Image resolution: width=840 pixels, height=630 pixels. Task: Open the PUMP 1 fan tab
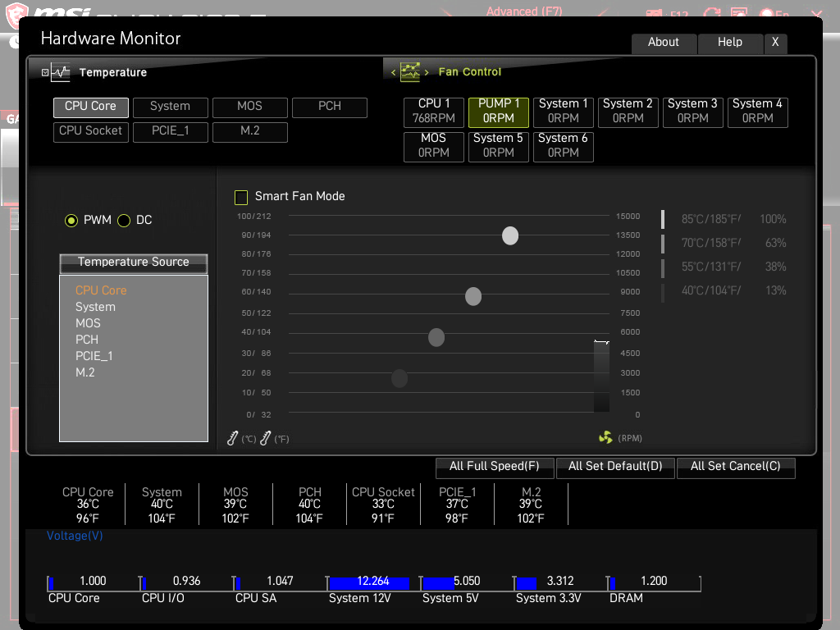point(499,112)
